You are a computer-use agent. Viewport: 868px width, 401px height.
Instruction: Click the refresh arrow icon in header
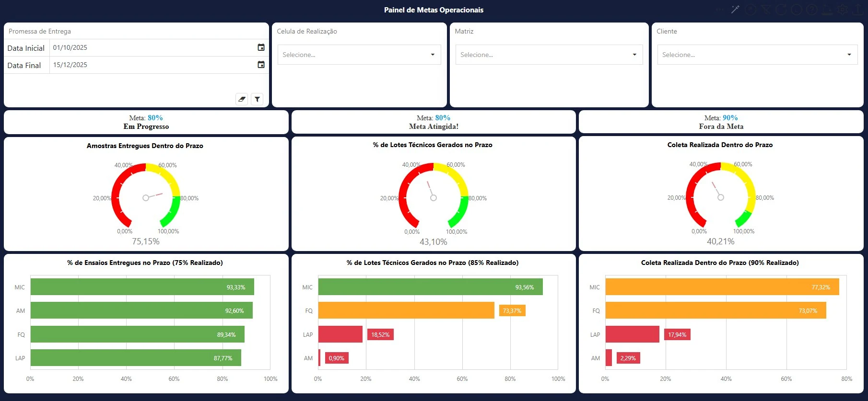(x=781, y=10)
